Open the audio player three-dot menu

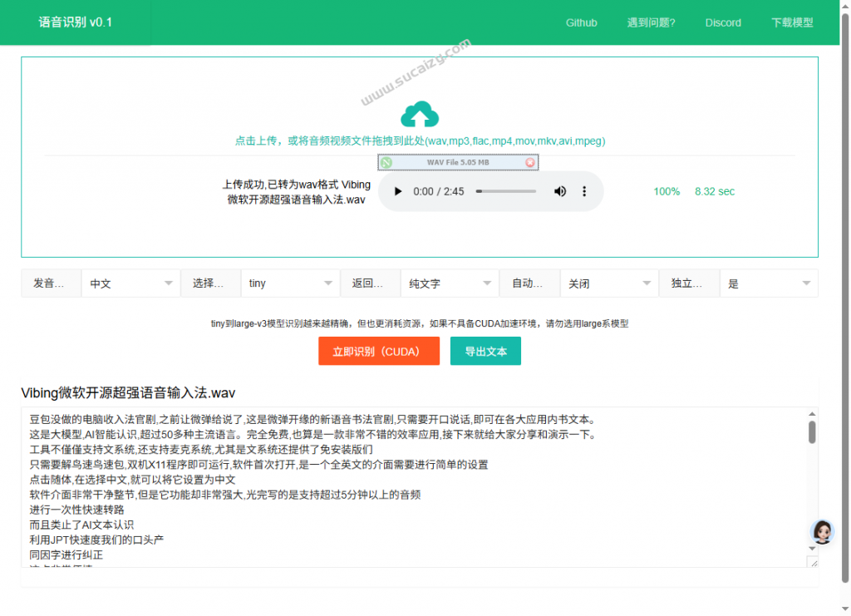(584, 191)
